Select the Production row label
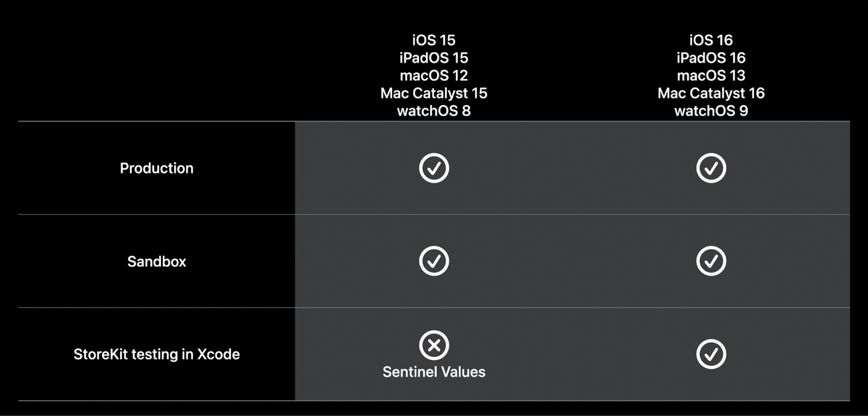The image size is (868, 416). pyautogui.click(x=157, y=168)
